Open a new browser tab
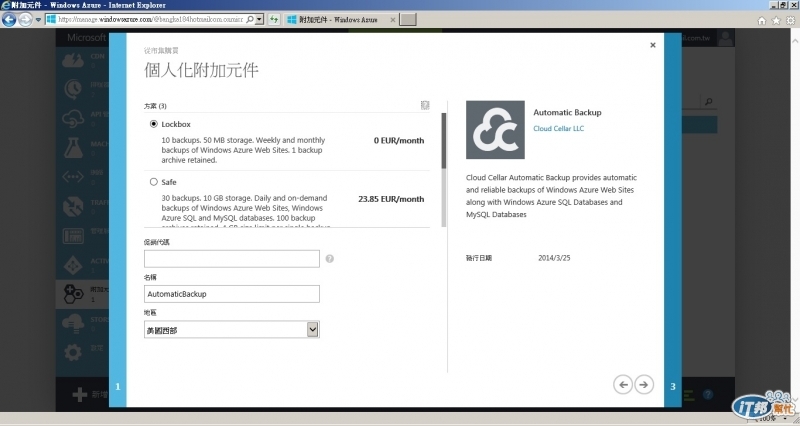This screenshot has height=426, width=800. [408, 19]
